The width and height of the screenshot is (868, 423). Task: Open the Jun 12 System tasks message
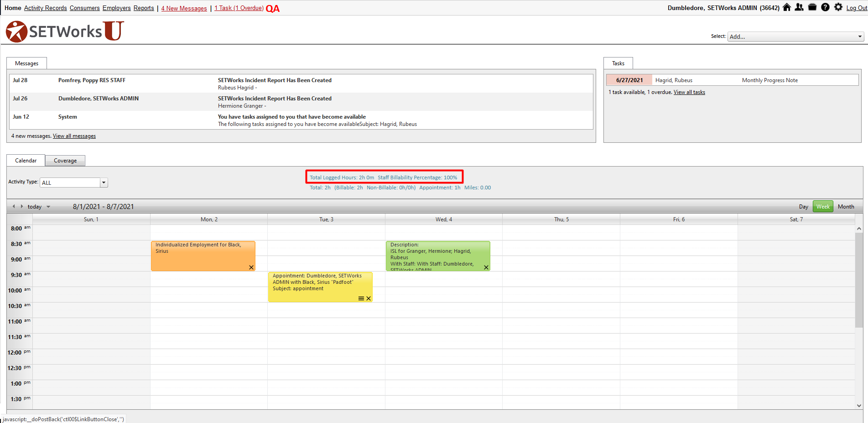pos(301,120)
